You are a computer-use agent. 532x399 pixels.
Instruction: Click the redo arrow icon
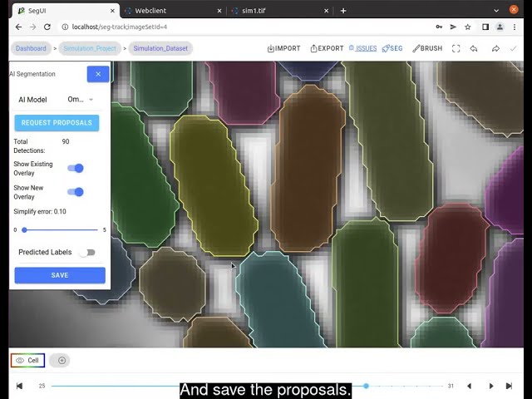pos(495,48)
